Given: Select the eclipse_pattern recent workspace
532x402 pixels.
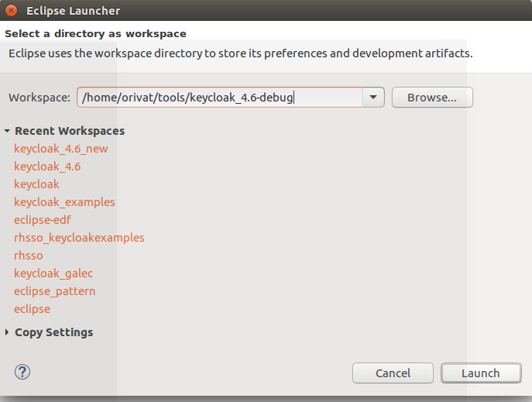Looking at the screenshot, I should 54,291.
